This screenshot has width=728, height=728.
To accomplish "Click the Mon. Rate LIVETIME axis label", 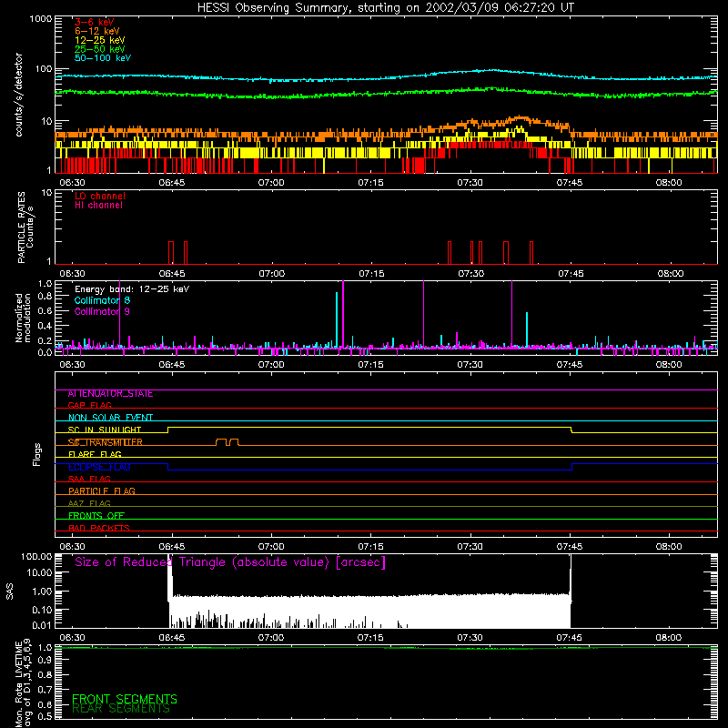I will coord(24,683).
